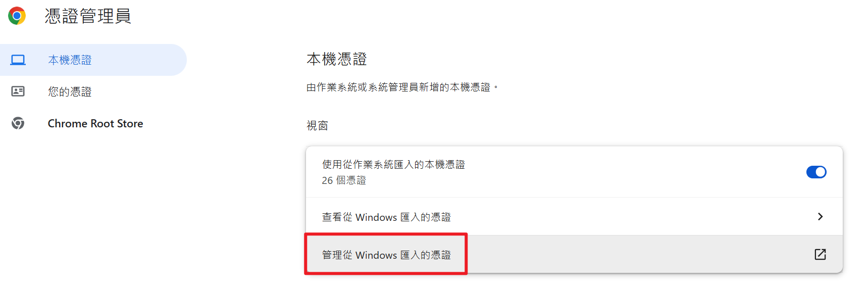The height and width of the screenshot is (286, 868).
Task: Toggle off 使用從作業系統匯入的本機憑證 switch
Action: point(816,172)
